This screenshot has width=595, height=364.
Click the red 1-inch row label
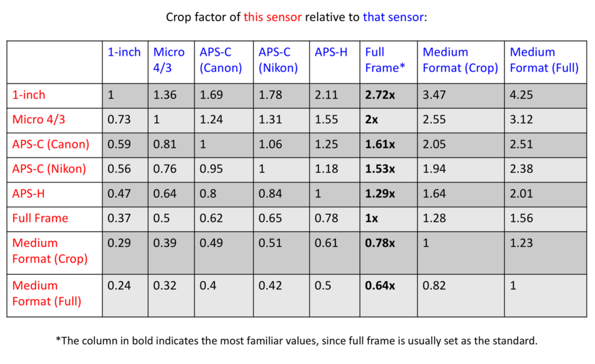coord(29,95)
